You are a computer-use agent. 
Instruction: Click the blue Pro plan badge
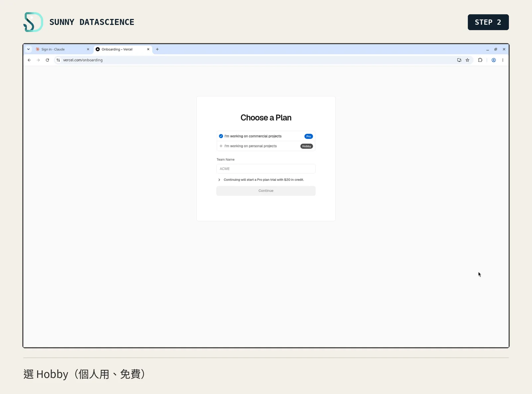(x=309, y=136)
